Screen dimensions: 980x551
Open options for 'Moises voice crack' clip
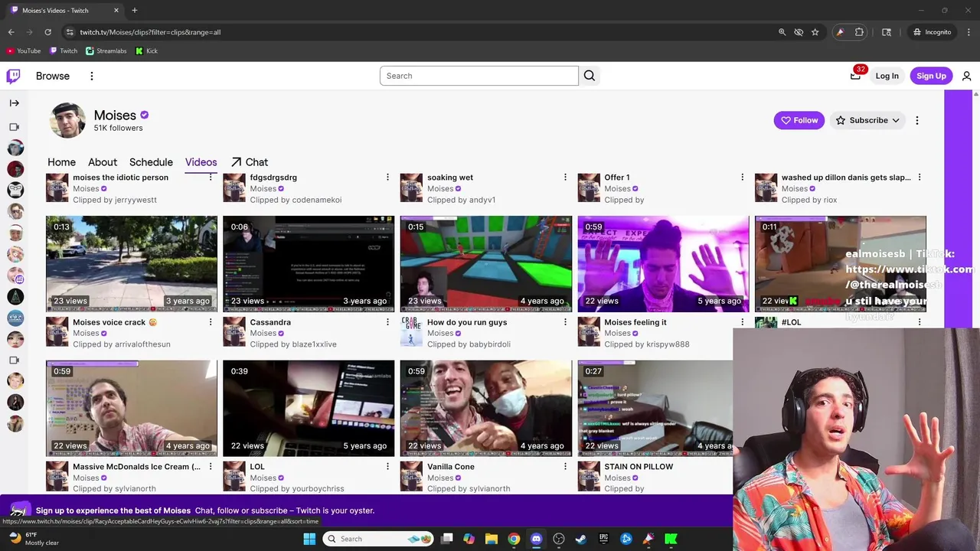211,322
